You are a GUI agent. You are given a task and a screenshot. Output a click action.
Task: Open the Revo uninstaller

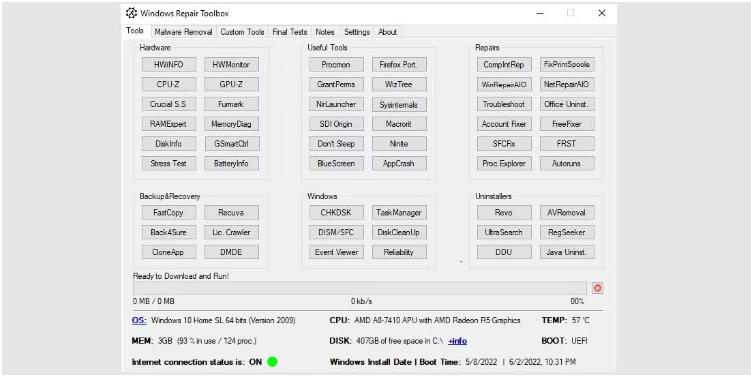coord(504,213)
